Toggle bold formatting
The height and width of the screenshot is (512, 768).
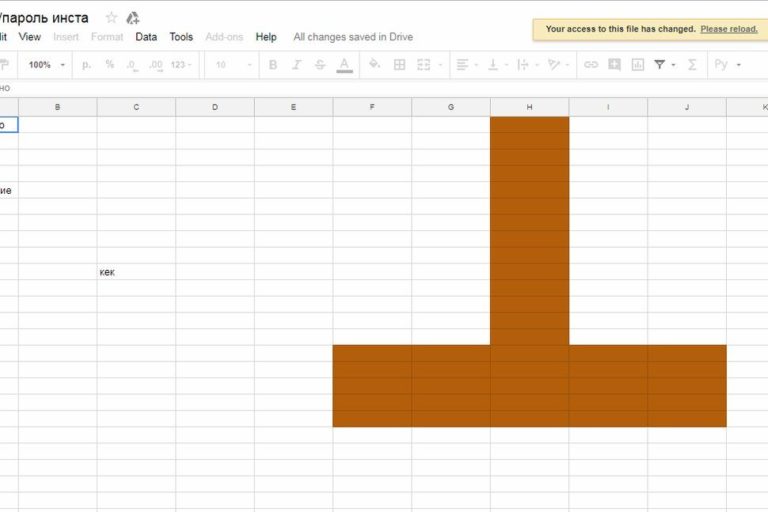[x=273, y=65]
